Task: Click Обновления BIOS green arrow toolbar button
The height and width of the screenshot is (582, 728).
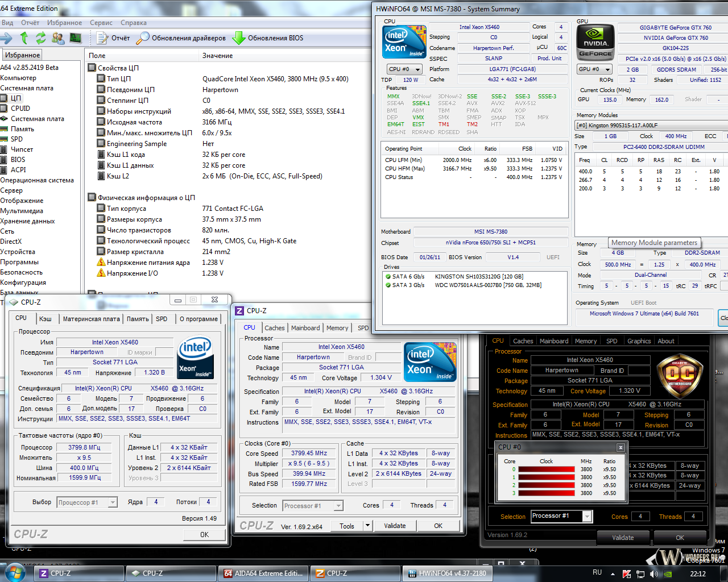Action: coord(268,38)
